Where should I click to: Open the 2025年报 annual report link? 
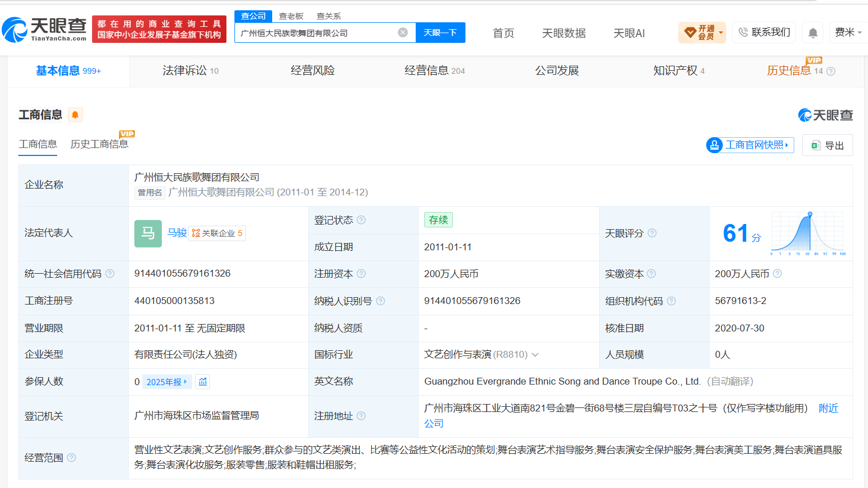167,382
